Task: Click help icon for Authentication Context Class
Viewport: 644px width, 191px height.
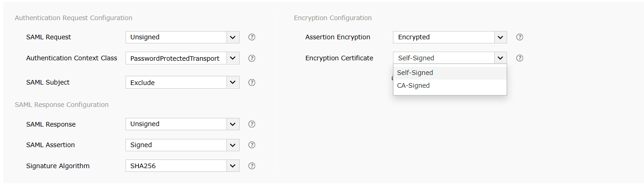Action: (x=251, y=58)
